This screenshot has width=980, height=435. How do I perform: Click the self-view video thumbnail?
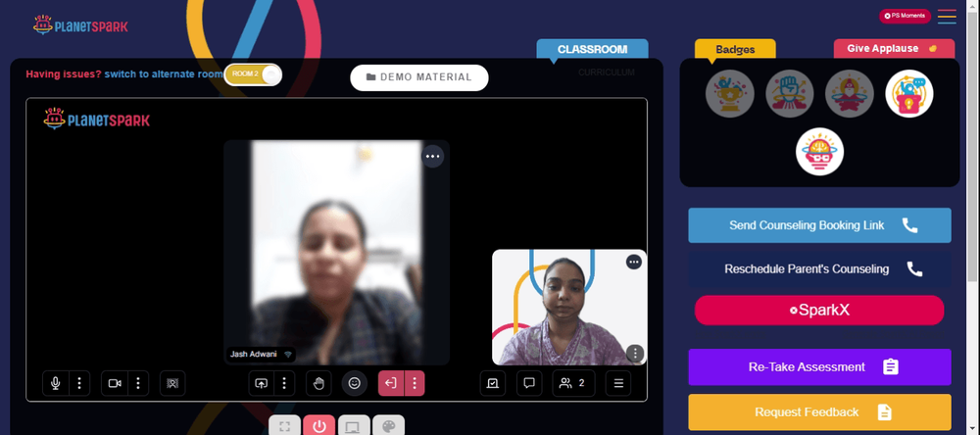[x=568, y=307]
